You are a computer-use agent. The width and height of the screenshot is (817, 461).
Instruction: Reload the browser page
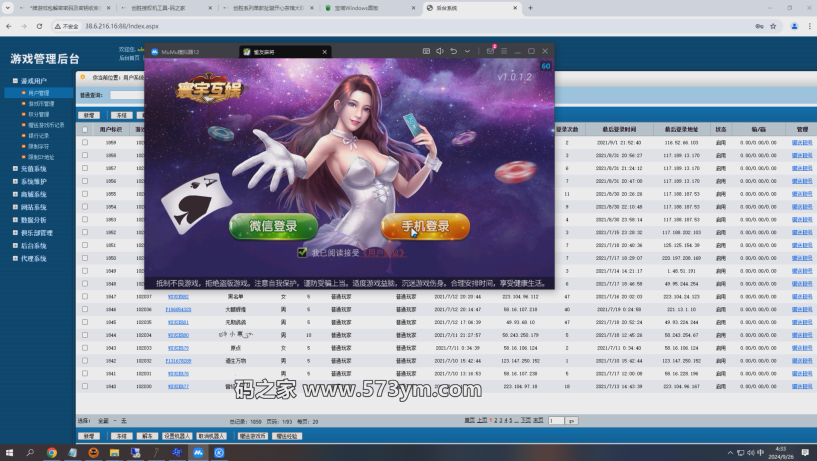click(39, 26)
